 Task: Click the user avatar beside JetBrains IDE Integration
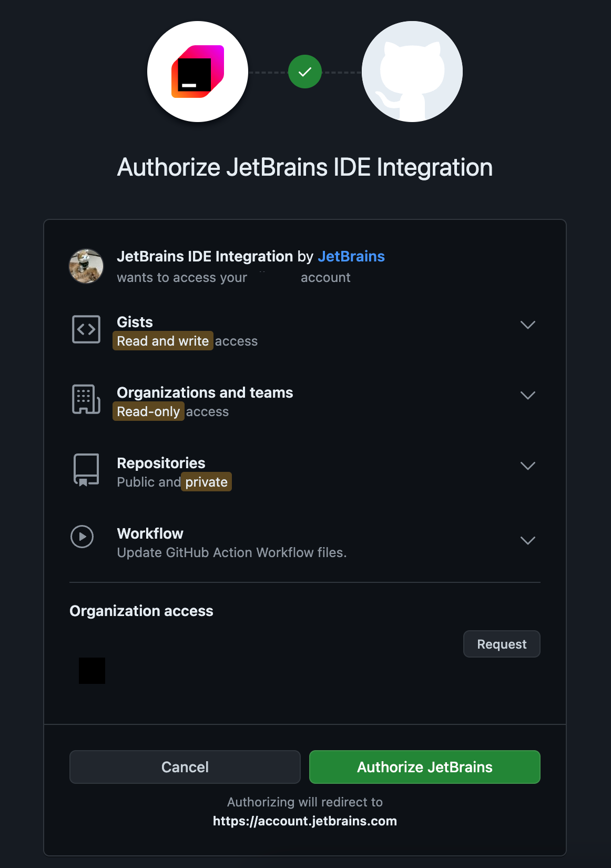pos(86,266)
